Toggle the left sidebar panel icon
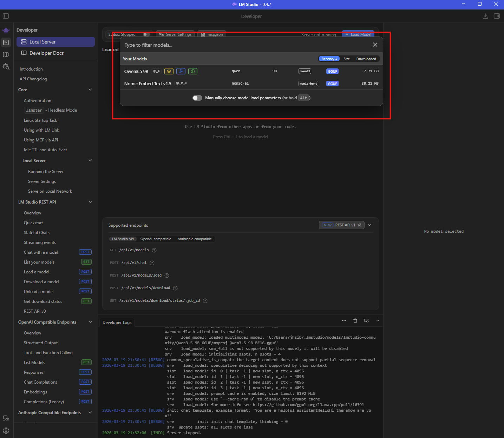504x438 pixels. 6,16
